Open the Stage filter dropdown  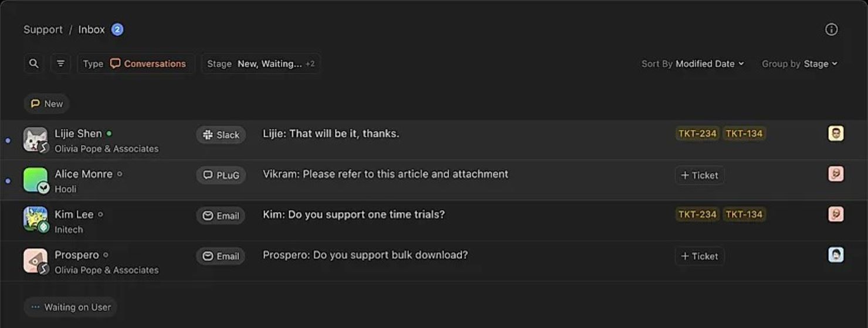tap(260, 64)
